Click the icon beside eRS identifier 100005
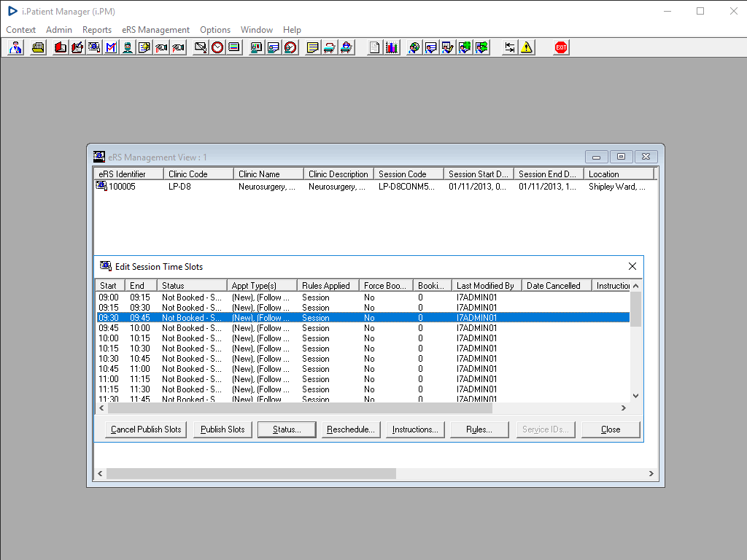The height and width of the screenshot is (560, 747). tap(101, 186)
